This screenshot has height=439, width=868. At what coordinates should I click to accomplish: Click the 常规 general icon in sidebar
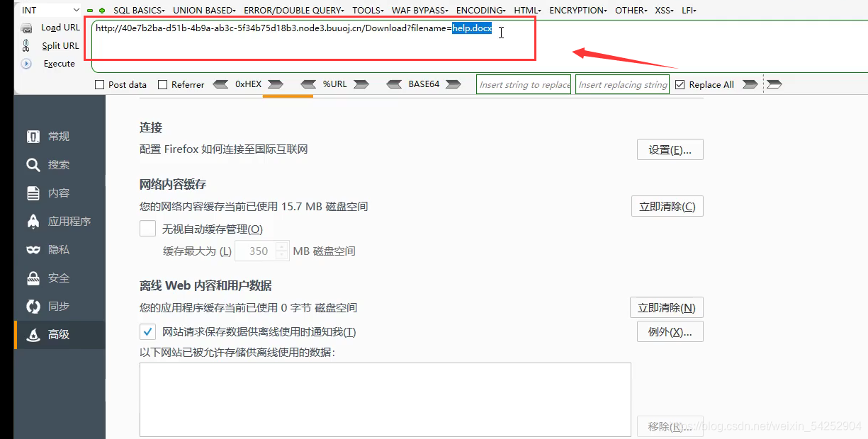[33, 136]
